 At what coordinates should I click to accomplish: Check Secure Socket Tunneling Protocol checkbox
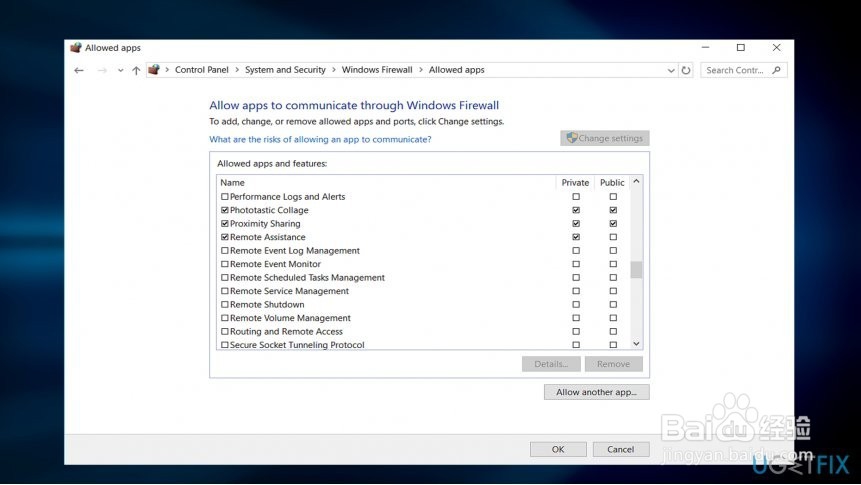pyautogui.click(x=225, y=345)
